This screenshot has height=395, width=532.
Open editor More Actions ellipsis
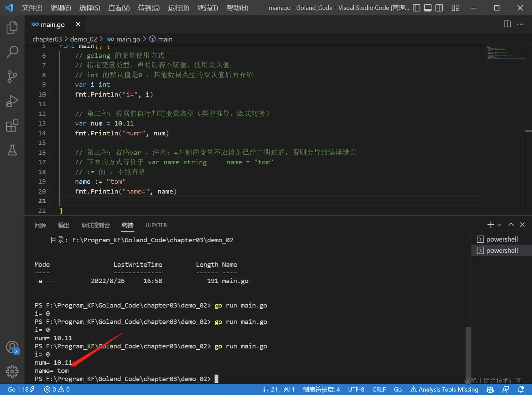pyautogui.click(x=520, y=24)
